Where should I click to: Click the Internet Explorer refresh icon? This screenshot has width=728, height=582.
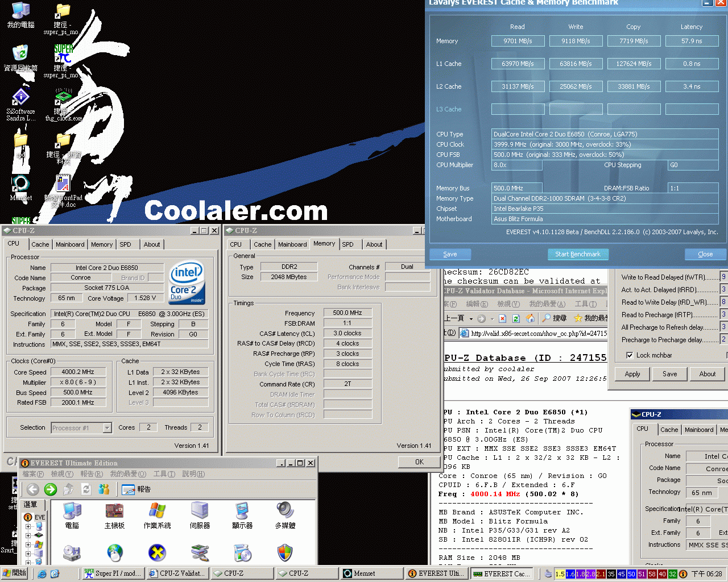(x=516, y=318)
